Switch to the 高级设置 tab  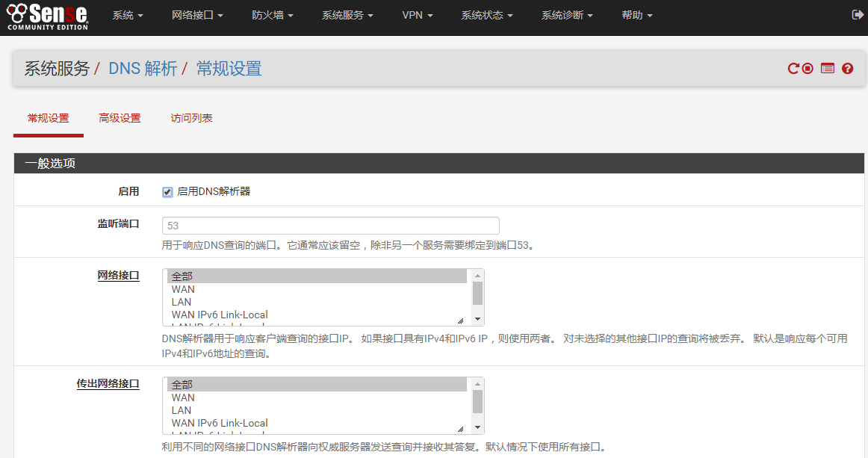(x=120, y=118)
